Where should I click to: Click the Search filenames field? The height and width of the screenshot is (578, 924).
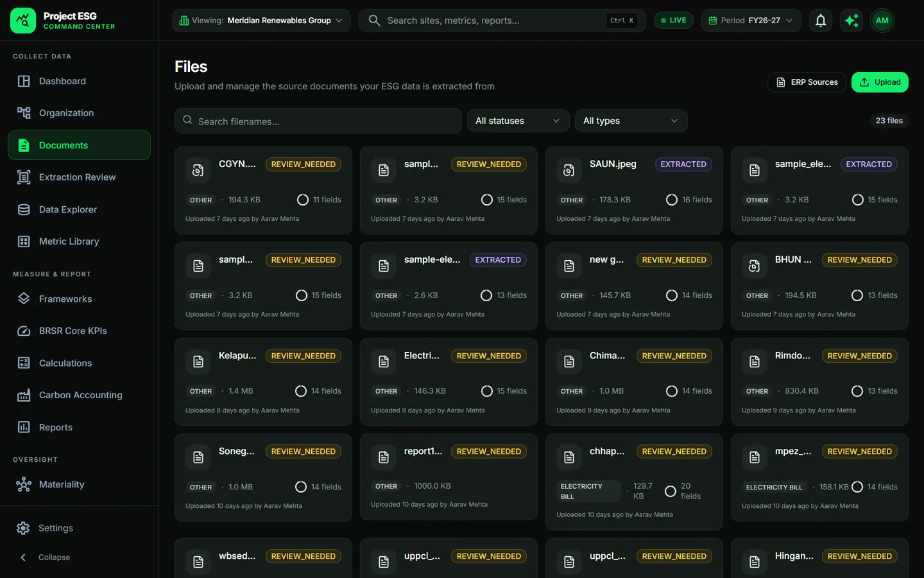[x=318, y=121]
